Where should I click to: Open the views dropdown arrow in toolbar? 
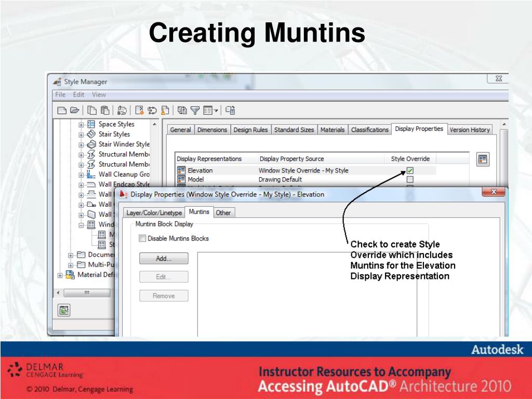pyautogui.click(x=216, y=111)
